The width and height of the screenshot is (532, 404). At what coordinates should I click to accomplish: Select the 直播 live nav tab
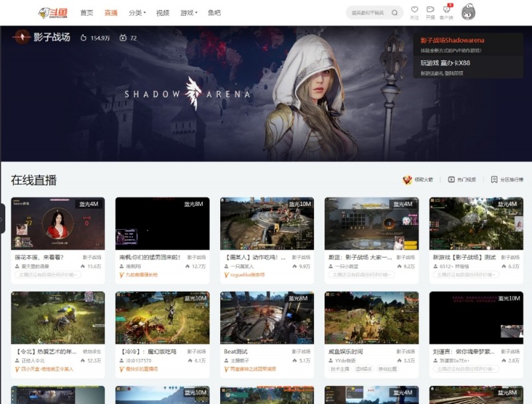(111, 13)
